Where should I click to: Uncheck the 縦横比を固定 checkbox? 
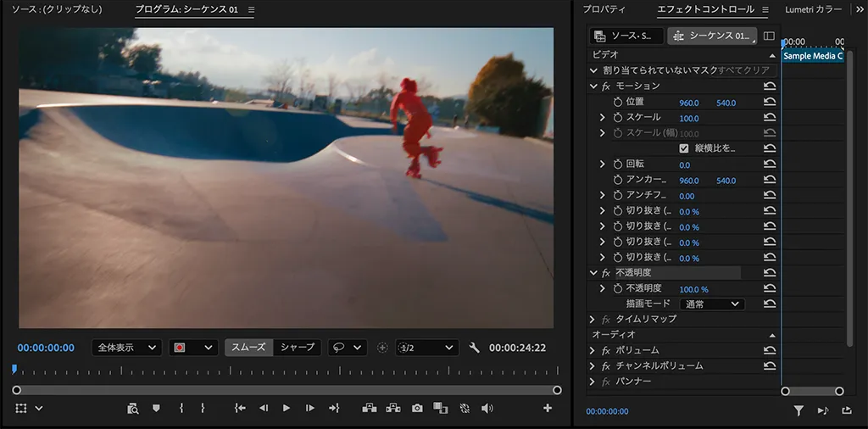click(x=684, y=148)
